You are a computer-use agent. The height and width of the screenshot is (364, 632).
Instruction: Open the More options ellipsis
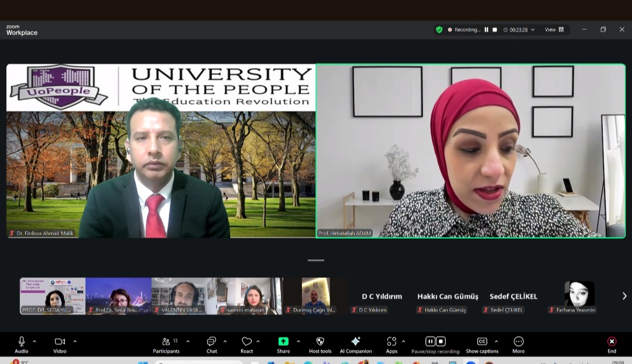[518, 342]
